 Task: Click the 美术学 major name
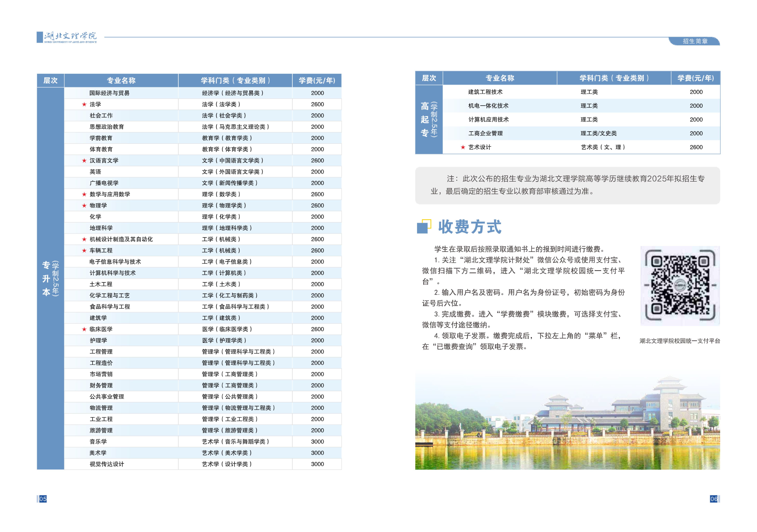98,453
